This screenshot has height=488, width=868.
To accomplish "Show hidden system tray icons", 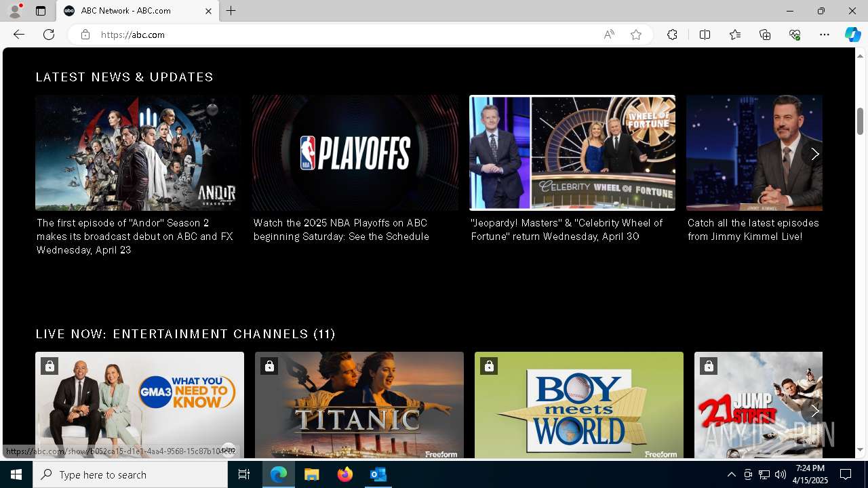I will [731, 474].
